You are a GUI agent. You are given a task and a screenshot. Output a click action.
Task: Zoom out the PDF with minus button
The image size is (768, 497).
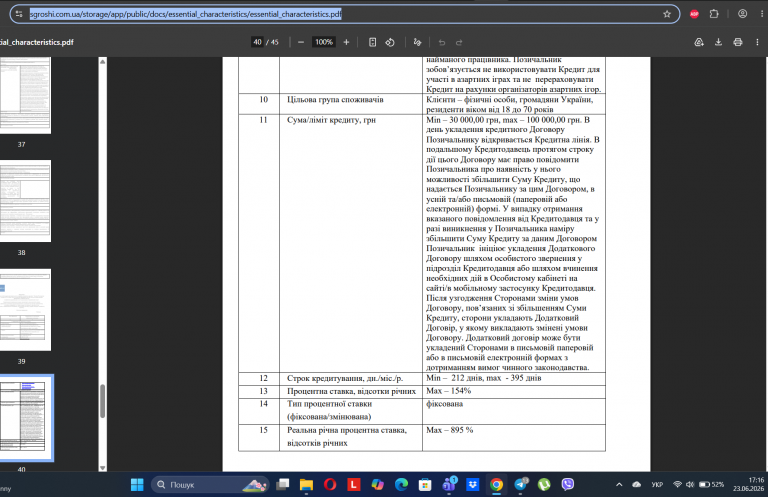pyautogui.click(x=301, y=42)
